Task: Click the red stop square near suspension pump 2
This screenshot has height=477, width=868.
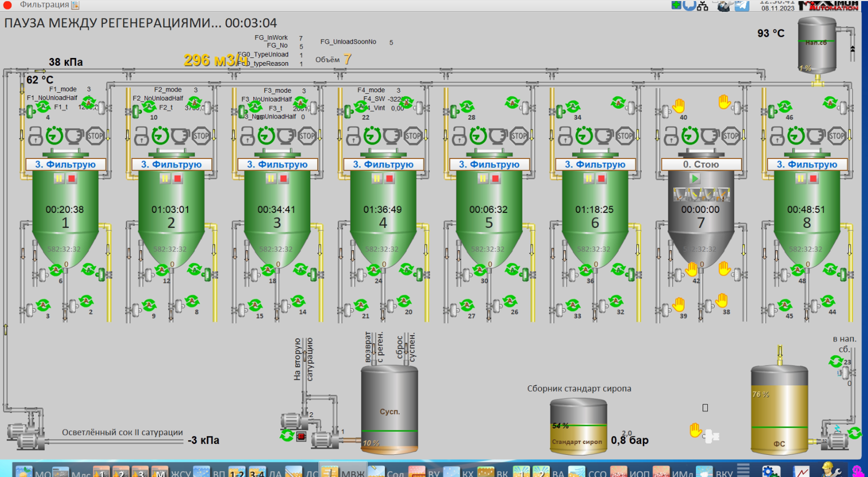Action: (301, 436)
